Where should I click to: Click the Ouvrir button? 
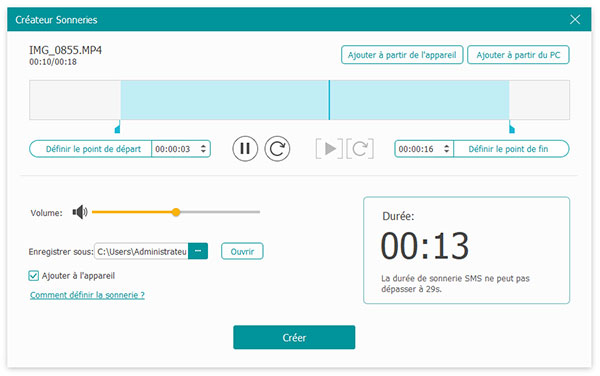click(x=242, y=251)
